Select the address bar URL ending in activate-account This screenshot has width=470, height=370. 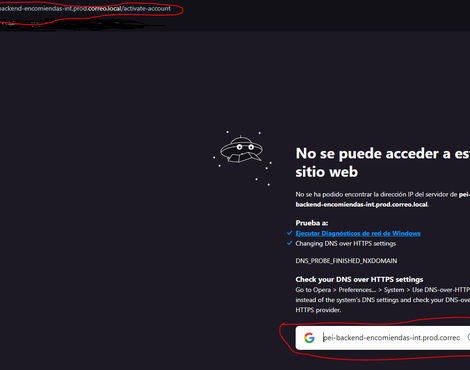point(85,8)
